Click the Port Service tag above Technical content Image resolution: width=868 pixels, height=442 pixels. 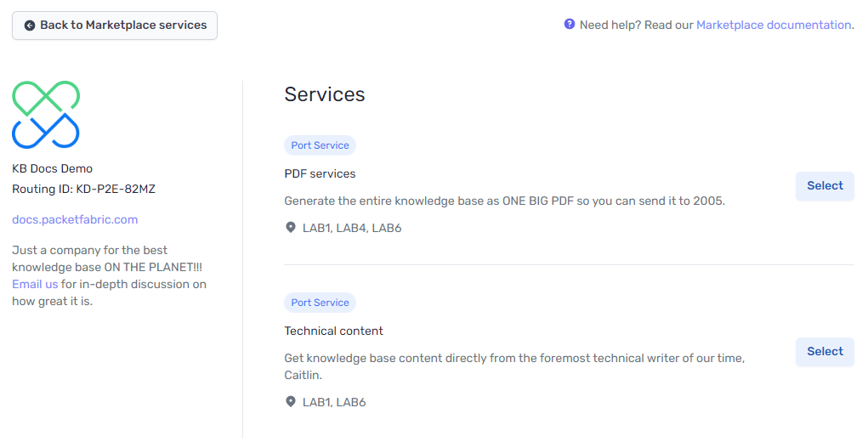tap(320, 303)
